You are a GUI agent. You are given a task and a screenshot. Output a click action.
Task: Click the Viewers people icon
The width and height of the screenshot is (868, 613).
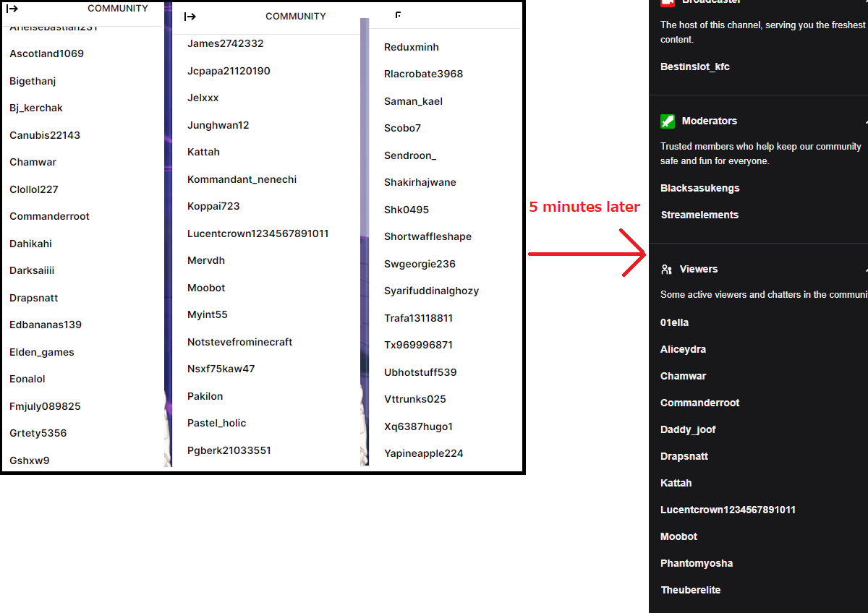(x=667, y=270)
